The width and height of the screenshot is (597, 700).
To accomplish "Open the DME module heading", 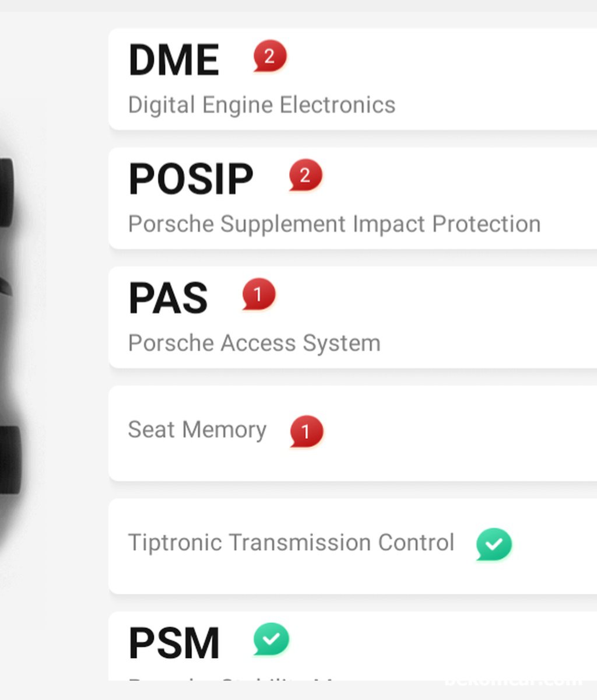I will pos(174,60).
